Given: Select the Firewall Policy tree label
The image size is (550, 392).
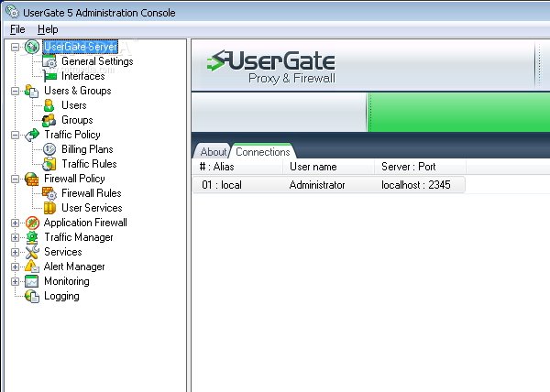Looking at the screenshot, I should pyautogui.click(x=74, y=179).
